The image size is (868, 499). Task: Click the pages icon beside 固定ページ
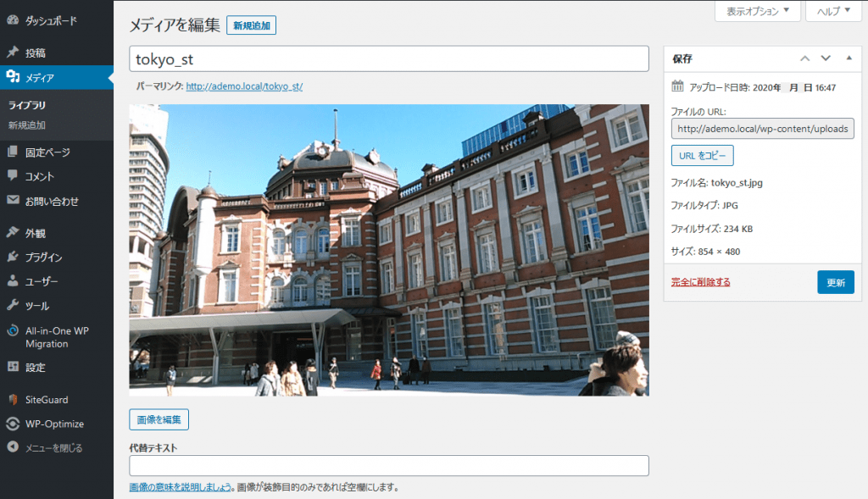point(13,151)
